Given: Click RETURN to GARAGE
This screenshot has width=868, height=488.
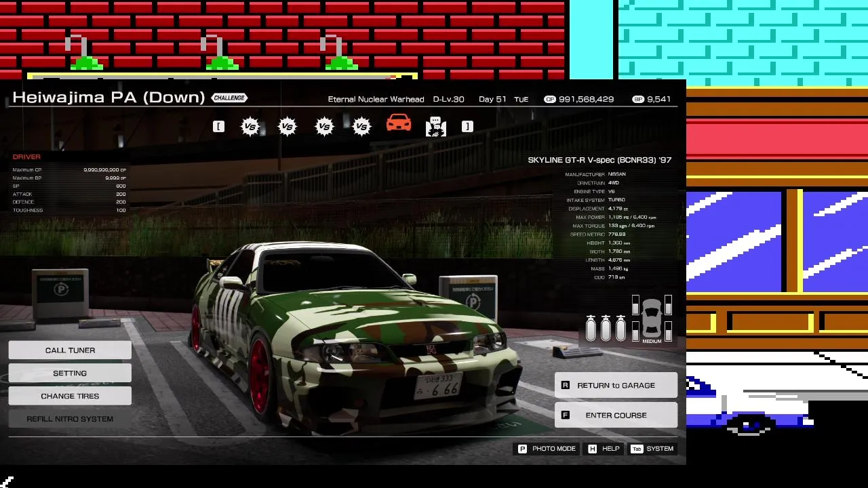Looking at the screenshot, I should 616,385.
